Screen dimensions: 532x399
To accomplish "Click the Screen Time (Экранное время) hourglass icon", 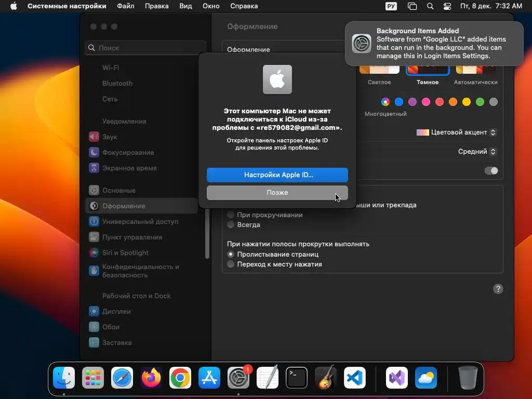I will (x=94, y=168).
